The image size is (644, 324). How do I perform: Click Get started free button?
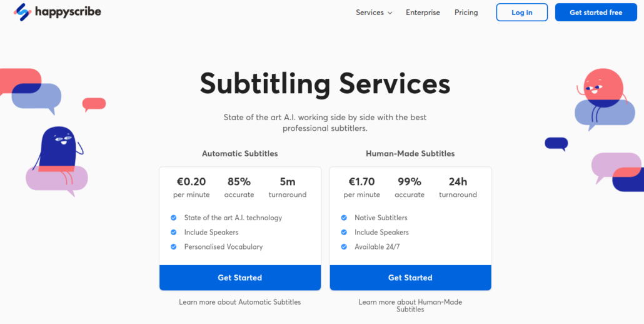(x=596, y=13)
